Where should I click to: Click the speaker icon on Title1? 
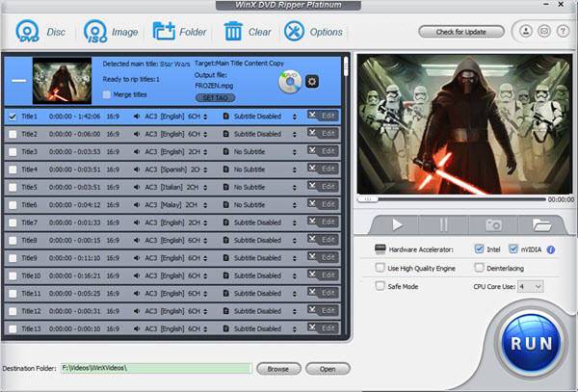click(x=137, y=117)
